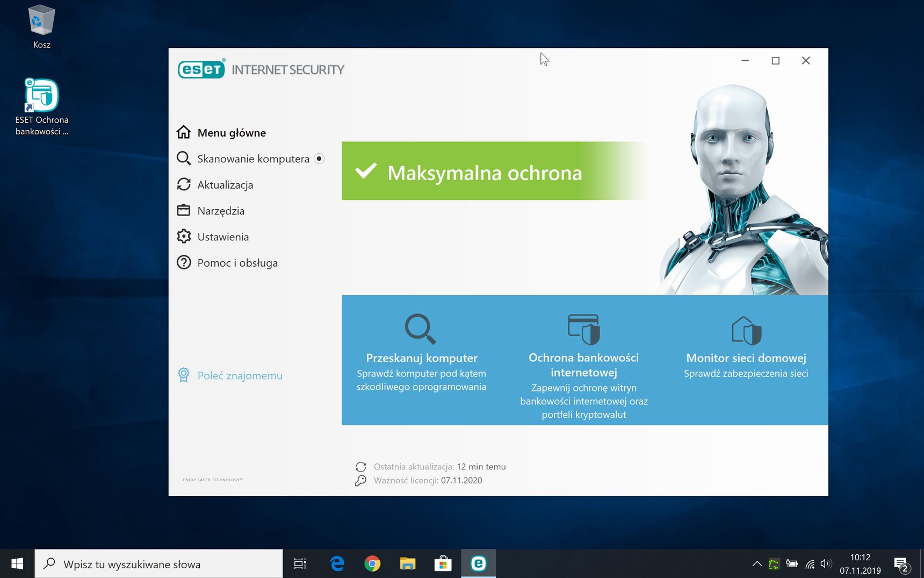Viewport: 924px width, 578px height.
Task: Open Skanowanie komputera section
Action: tap(243, 159)
